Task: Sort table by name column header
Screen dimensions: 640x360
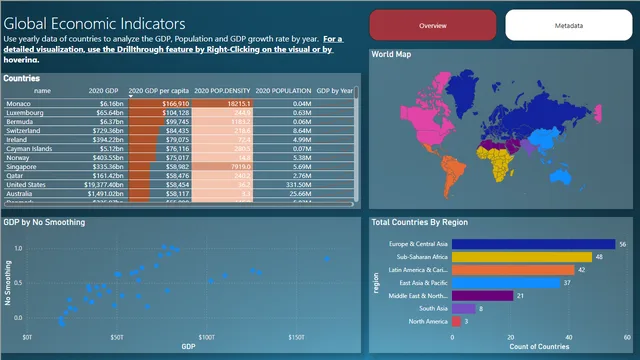Action: point(42,91)
